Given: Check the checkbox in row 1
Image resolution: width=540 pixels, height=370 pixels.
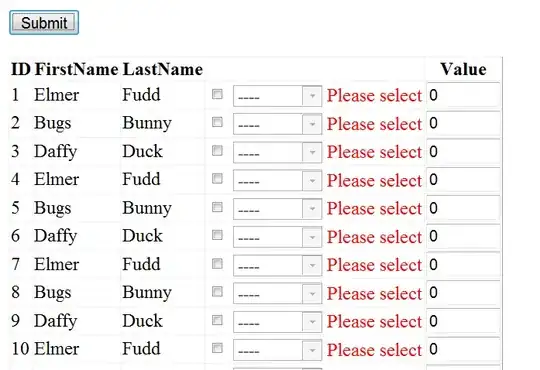Looking at the screenshot, I should click(x=217, y=94).
